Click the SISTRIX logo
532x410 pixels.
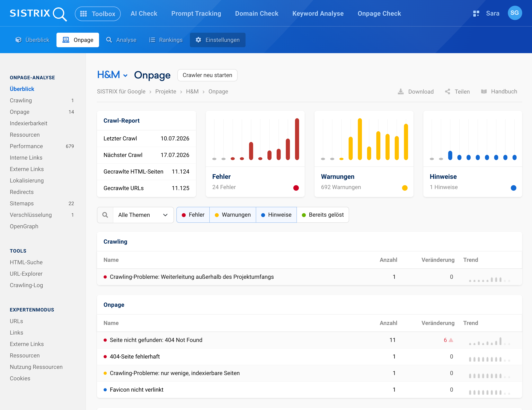38,14
